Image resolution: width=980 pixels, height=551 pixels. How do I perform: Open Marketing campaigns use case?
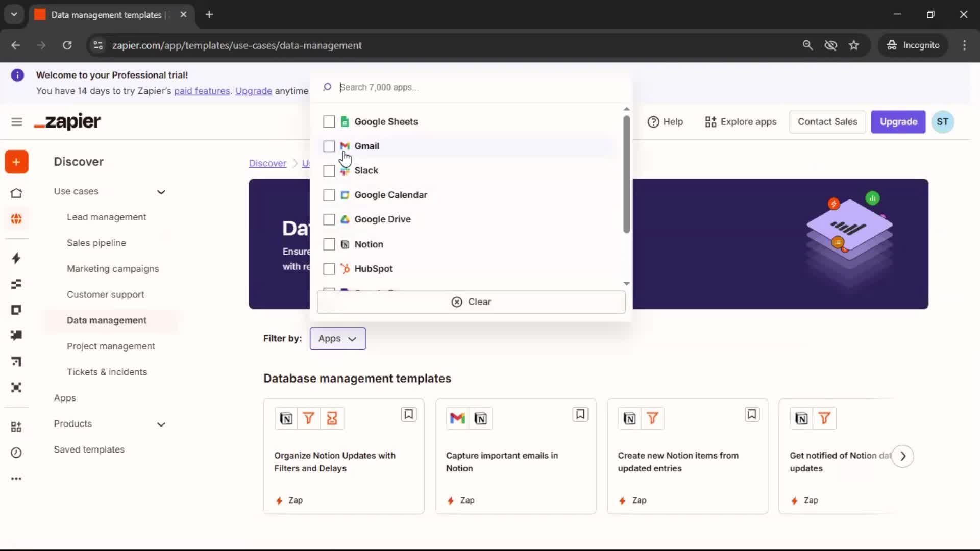tap(113, 269)
